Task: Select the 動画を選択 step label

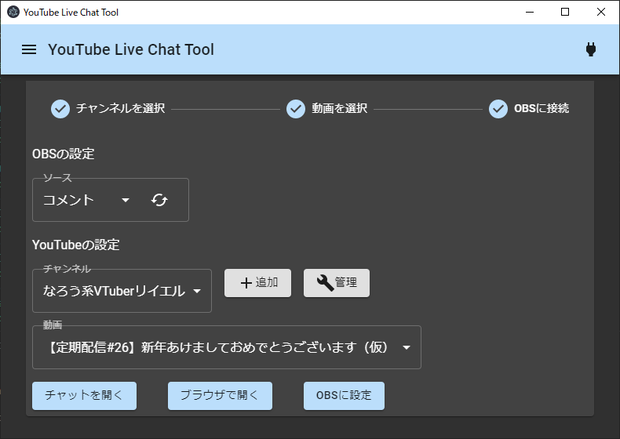Action: pyautogui.click(x=340, y=108)
